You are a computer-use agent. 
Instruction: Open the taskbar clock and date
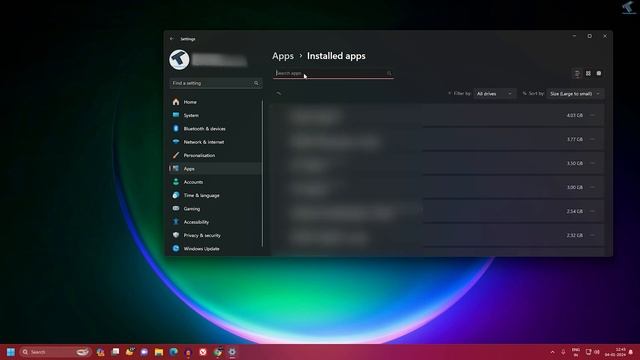(x=616, y=352)
